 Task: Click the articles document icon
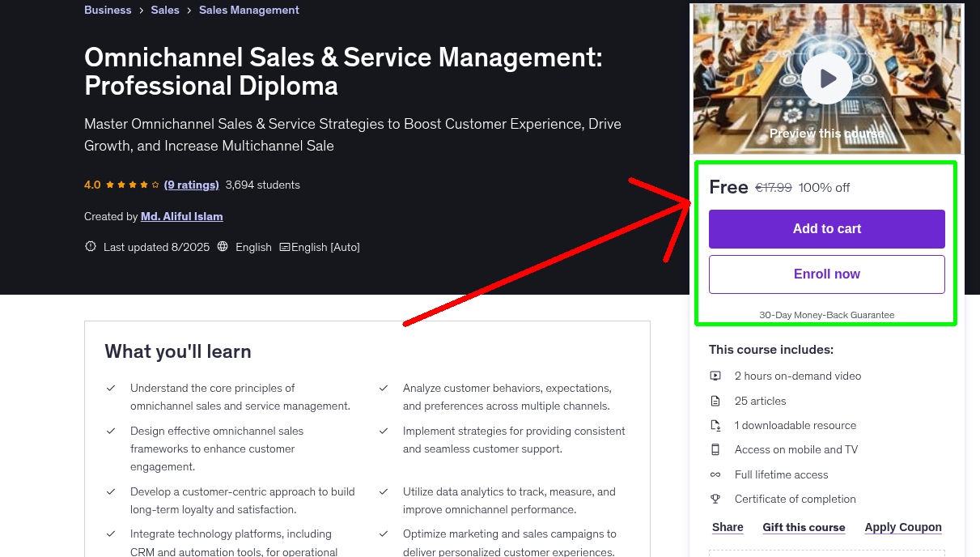[x=715, y=400]
